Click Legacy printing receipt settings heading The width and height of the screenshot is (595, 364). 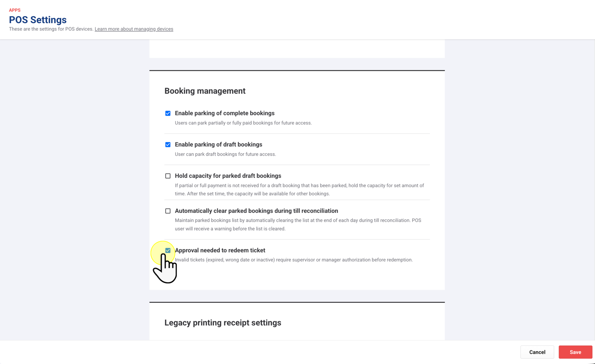coord(223,323)
